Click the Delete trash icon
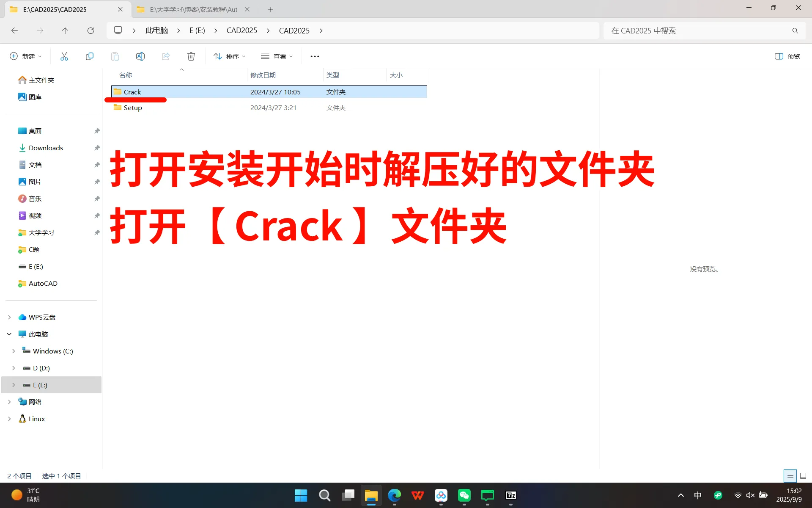This screenshot has width=812, height=508. point(191,56)
